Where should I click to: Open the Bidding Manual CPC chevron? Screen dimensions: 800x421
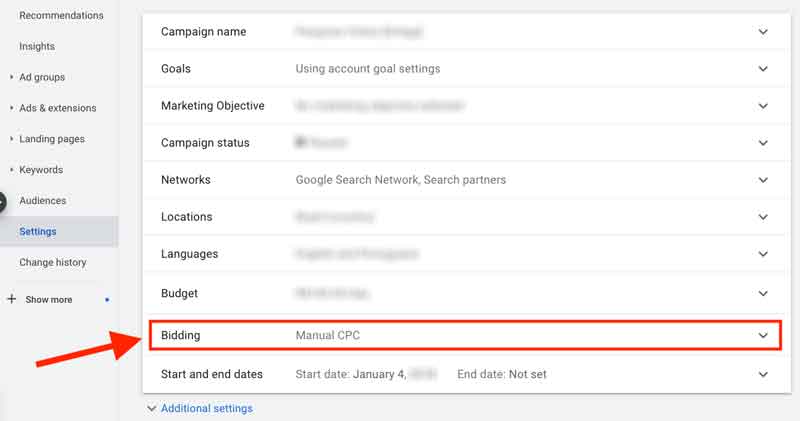[x=763, y=335]
